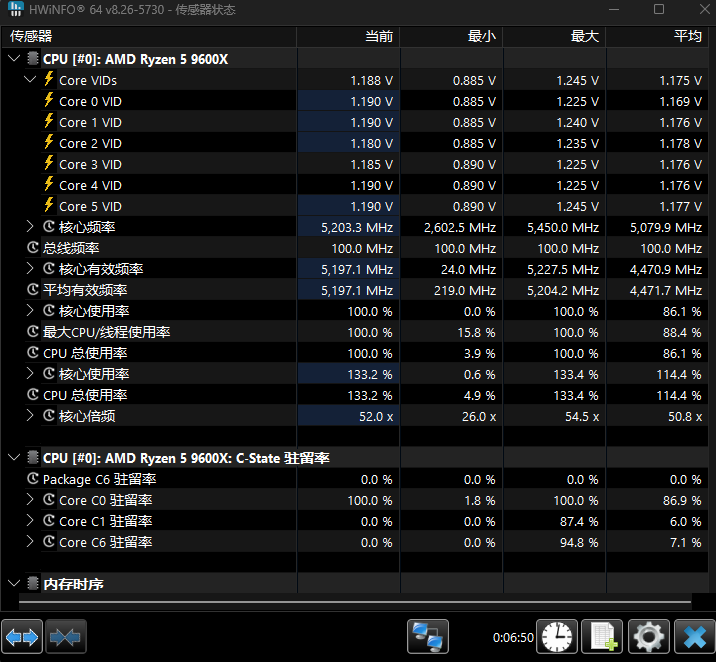Screen dimensions: 716x662
Task: Click the Core 0 VID lightning icon
Action: 49,101
